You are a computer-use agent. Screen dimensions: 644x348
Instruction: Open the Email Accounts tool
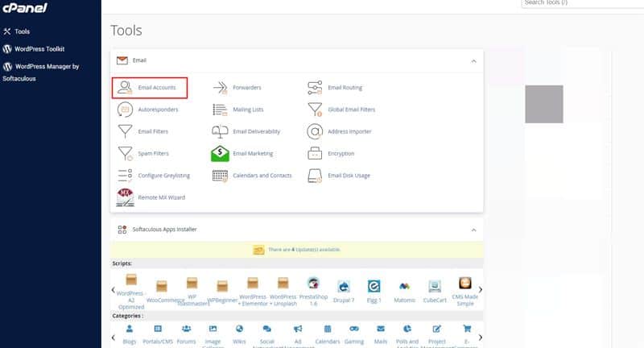(150, 88)
